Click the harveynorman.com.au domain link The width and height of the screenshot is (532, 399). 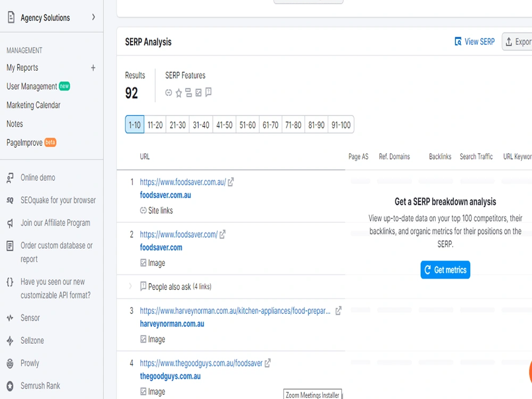(172, 324)
